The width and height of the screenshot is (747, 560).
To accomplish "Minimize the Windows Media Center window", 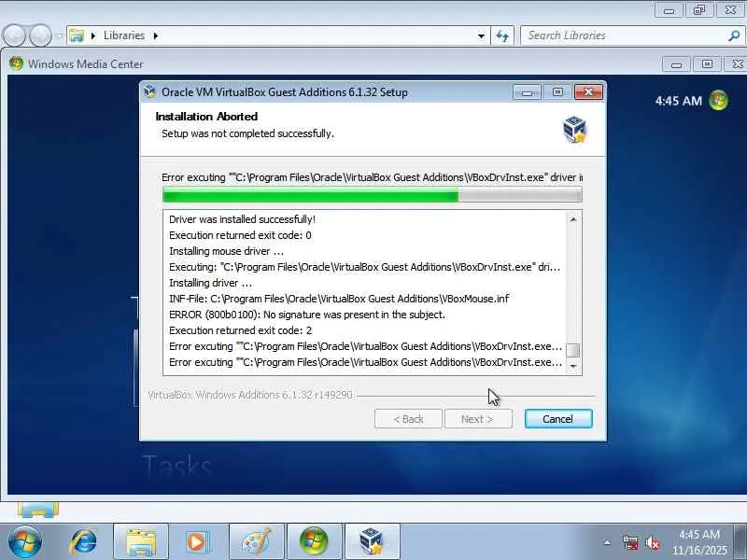I will click(676, 63).
